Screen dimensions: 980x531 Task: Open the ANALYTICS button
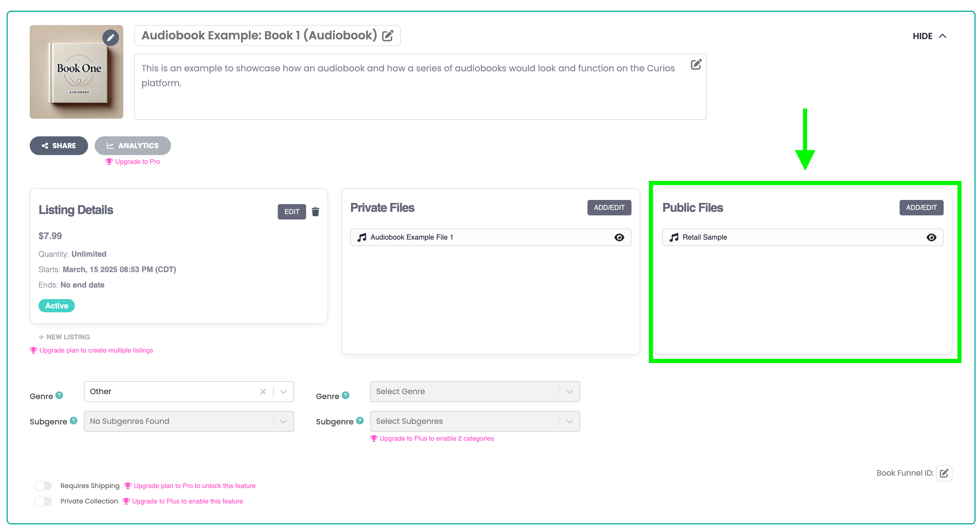point(133,146)
